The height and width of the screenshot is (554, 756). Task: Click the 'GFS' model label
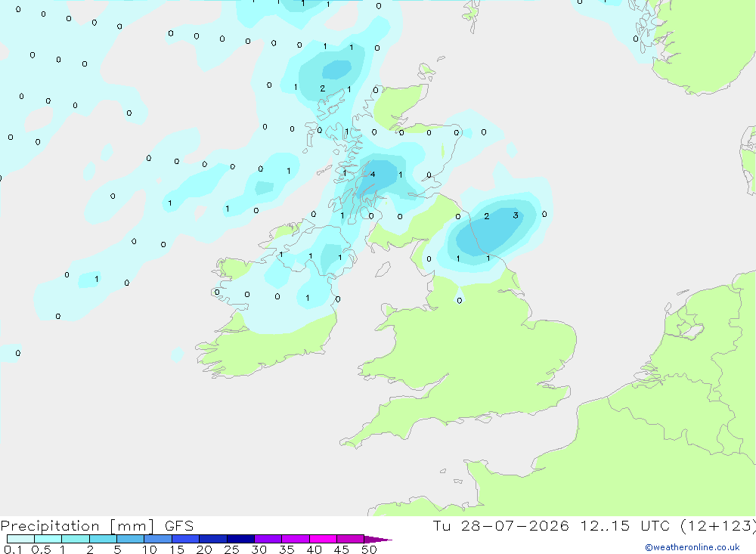179,526
